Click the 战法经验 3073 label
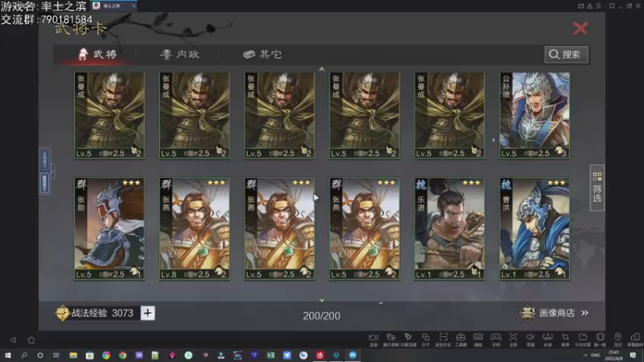This screenshot has width=644, height=362. coord(102,313)
